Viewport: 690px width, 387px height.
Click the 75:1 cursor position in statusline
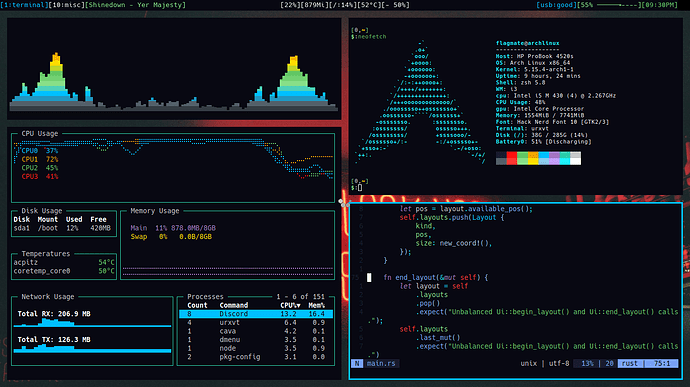coord(662,363)
